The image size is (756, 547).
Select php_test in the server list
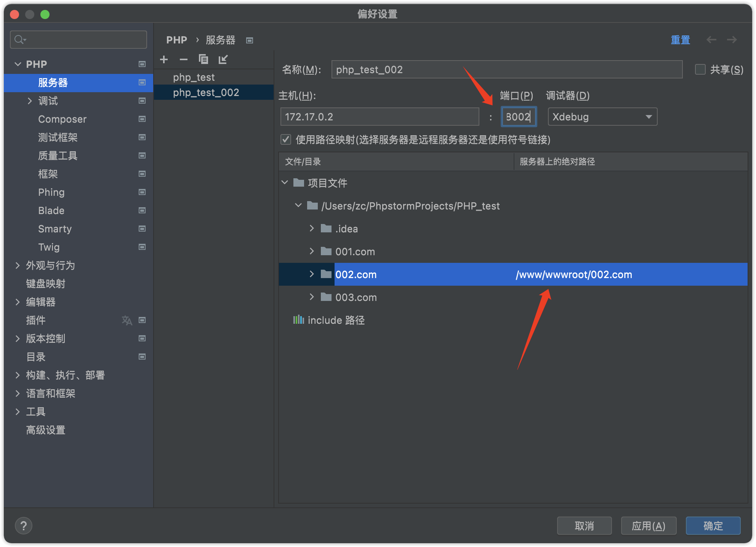click(194, 77)
